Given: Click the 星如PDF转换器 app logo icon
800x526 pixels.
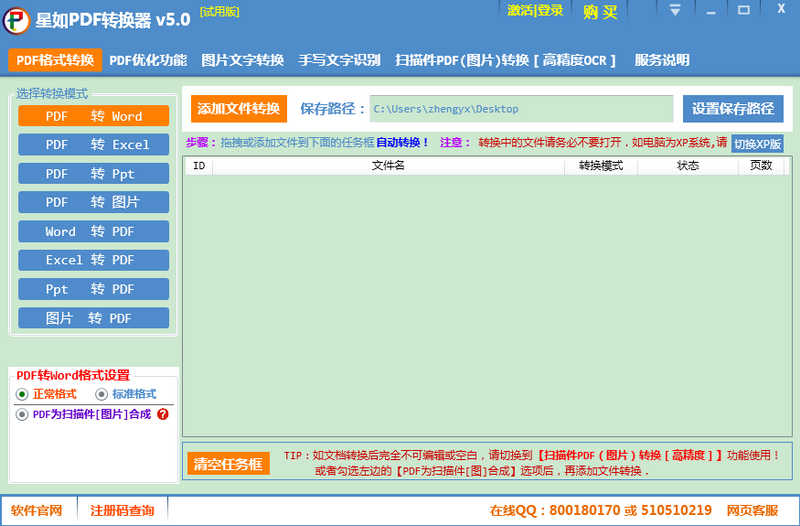Looking at the screenshot, I should (x=16, y=20).
